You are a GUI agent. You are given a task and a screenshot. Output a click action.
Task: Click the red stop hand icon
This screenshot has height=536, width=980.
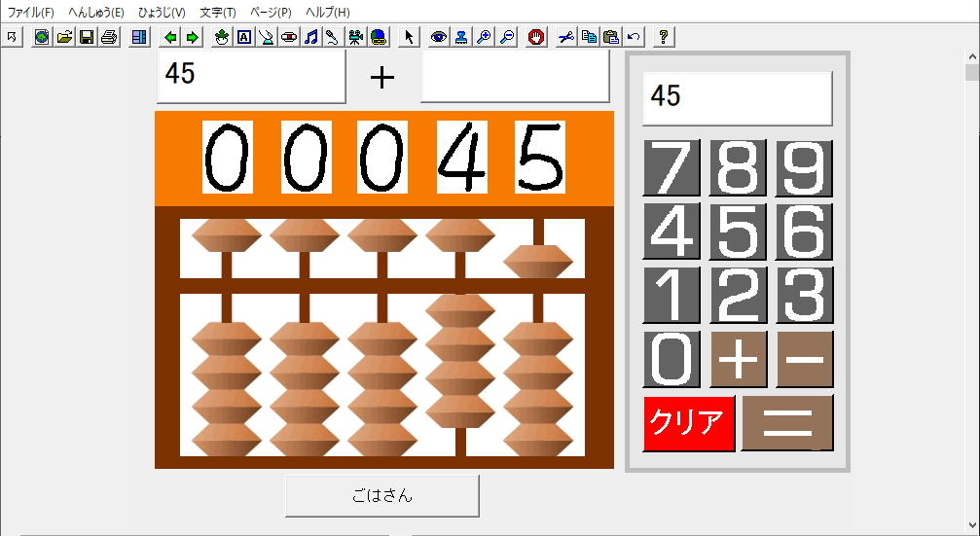(535, 37)
